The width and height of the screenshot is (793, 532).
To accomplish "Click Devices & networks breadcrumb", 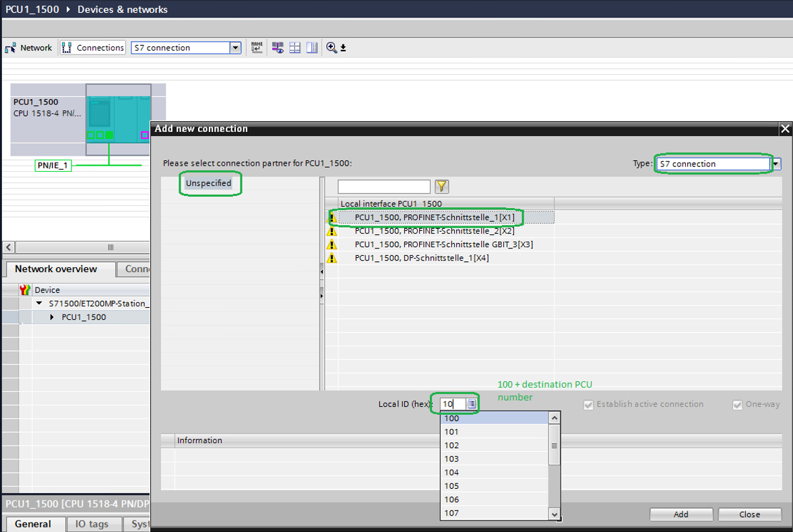I will click(123, 9).
